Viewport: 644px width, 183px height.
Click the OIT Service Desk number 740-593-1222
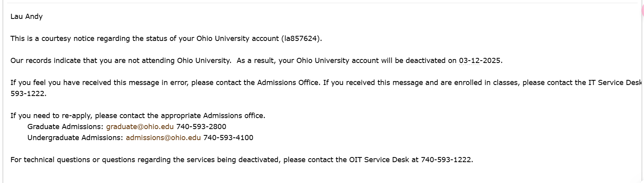(x=446, y=160)
